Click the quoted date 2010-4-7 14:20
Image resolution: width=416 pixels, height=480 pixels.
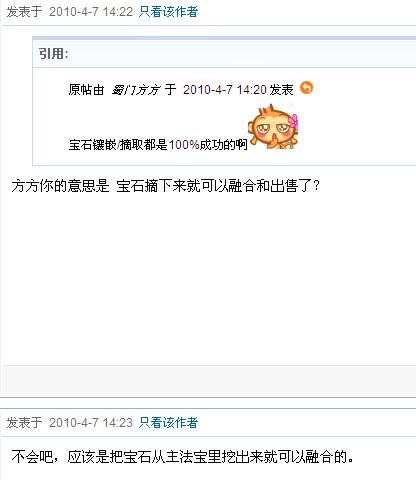pyautogui.click(x=225, y=90)
